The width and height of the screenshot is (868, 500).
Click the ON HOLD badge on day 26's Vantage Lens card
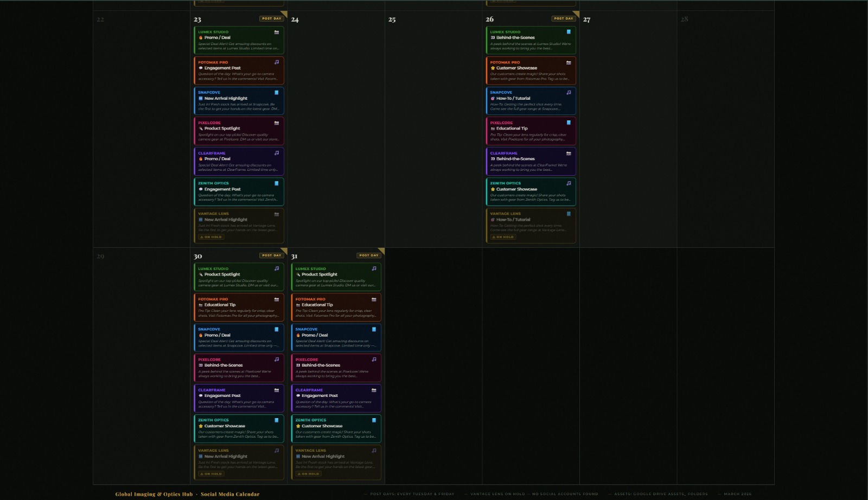[x=503, y=237]
